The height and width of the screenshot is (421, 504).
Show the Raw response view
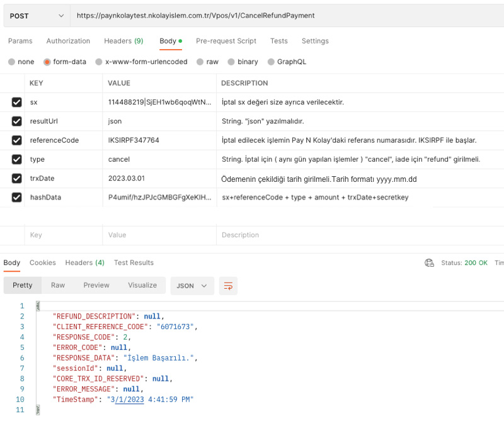(58, 285)
